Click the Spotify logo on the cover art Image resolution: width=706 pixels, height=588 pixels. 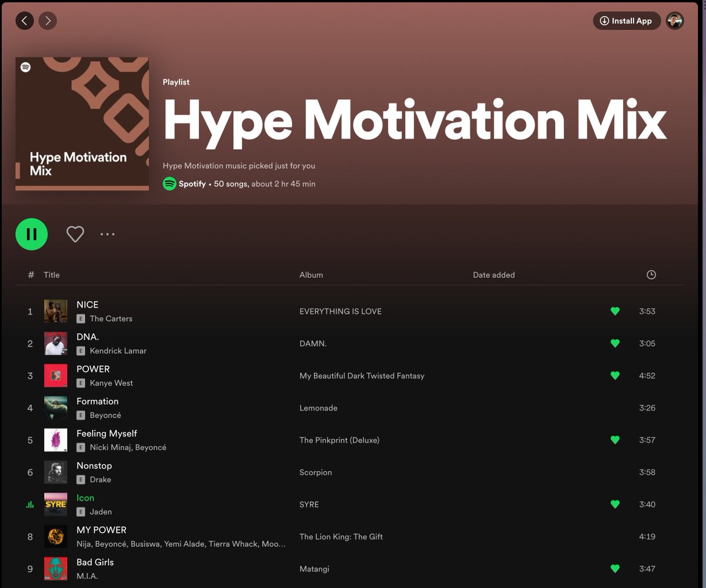click(25, 67)
